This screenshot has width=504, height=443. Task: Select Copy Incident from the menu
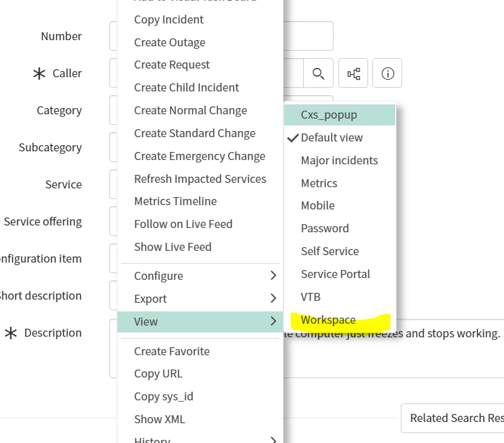click(168, 19)
